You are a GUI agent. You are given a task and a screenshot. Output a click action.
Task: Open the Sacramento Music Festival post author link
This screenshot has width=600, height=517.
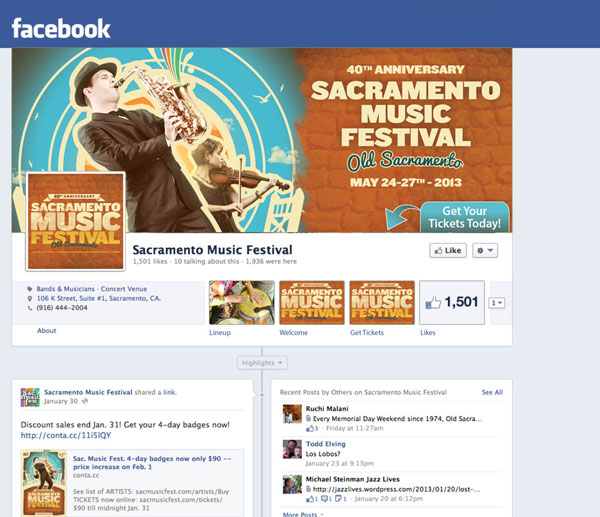tap(88, 392)
